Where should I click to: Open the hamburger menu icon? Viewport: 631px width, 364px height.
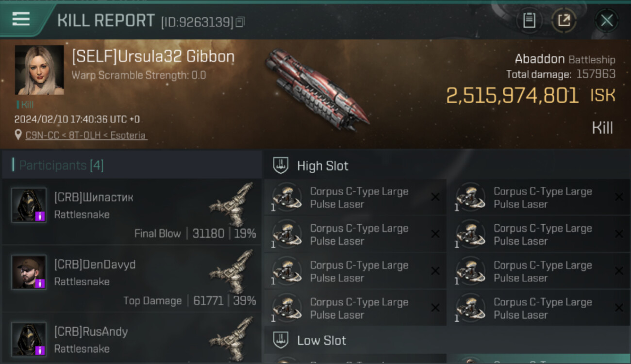pyautogui.click(x=21, y=19)
